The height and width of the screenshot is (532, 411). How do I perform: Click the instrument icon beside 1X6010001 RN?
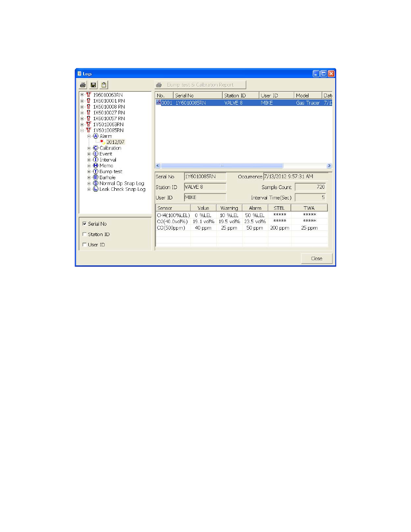tap(88, 101)
